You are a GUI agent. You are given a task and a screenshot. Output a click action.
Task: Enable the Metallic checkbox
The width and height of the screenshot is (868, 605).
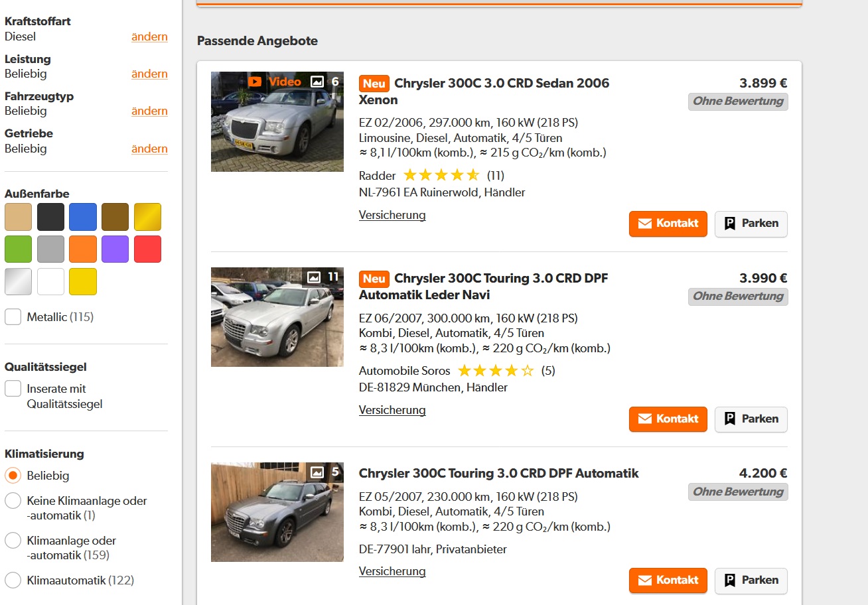point(13,317)
